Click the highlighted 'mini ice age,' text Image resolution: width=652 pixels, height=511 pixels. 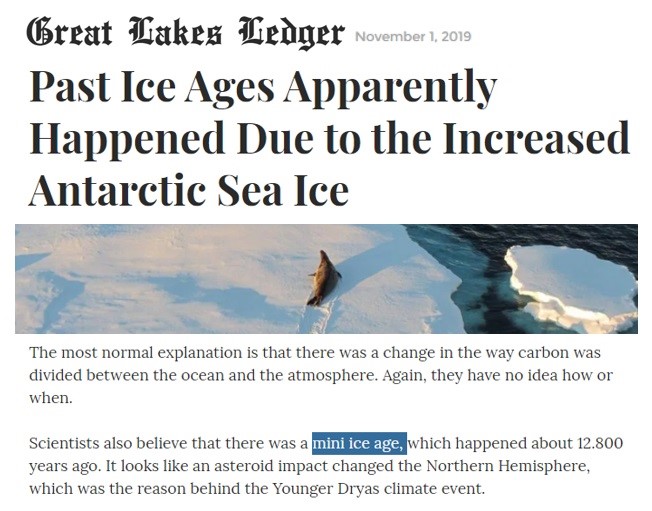[359, 443]
